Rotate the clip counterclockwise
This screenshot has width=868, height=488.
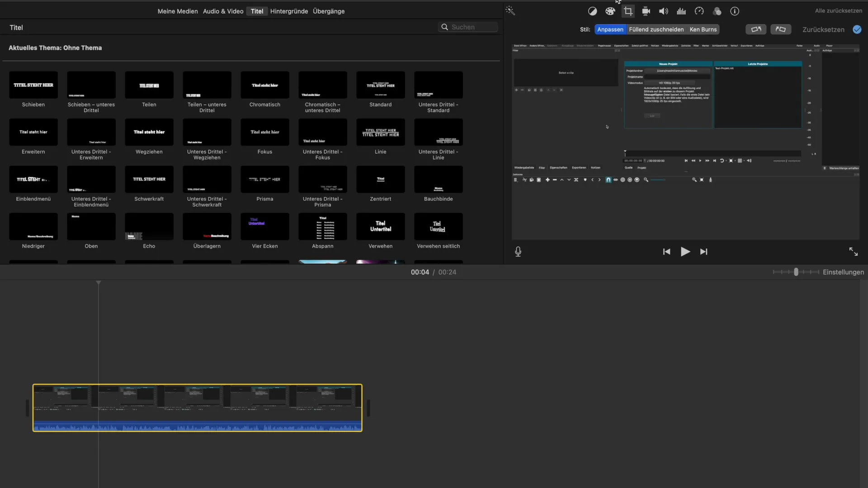click(756, 29)
